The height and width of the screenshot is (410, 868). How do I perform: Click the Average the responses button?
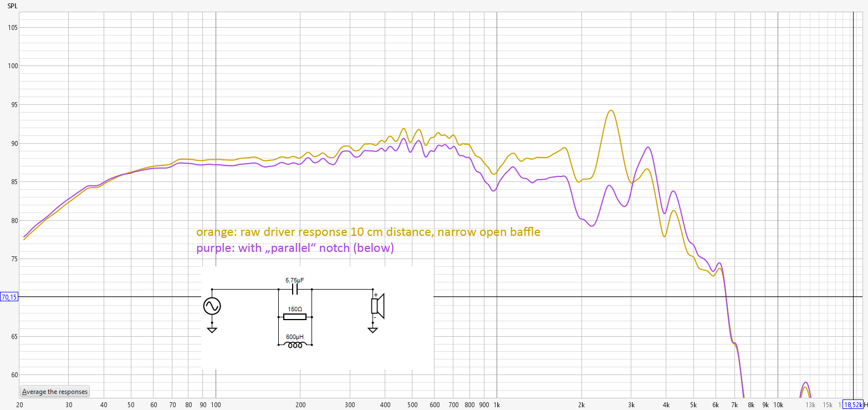54,392
